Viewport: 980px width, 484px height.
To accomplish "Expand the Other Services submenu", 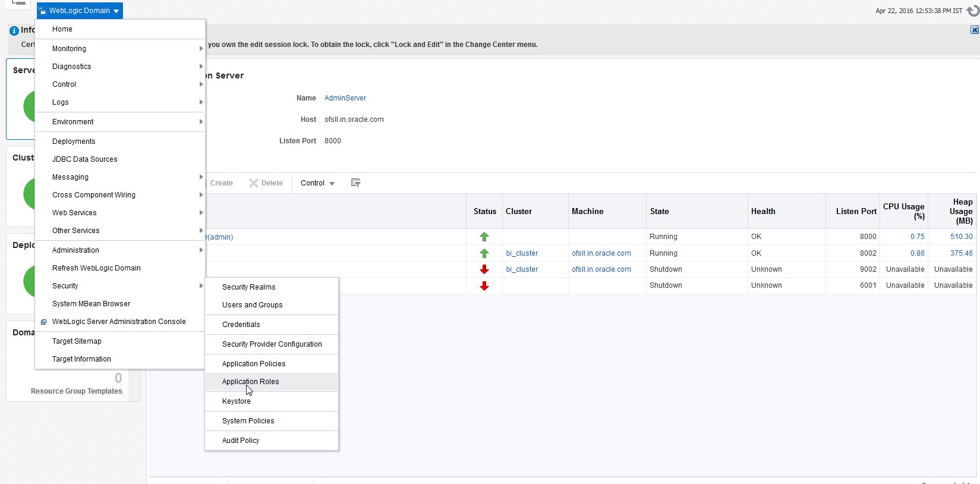I will 120,231.
